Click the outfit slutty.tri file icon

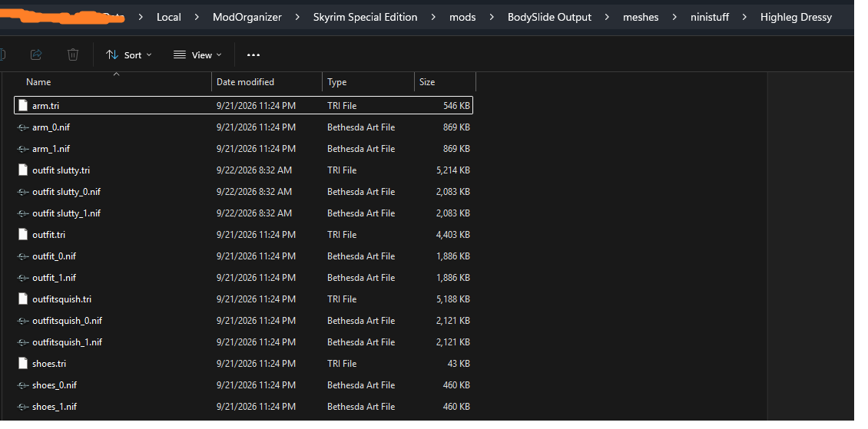tap(23, 170)
